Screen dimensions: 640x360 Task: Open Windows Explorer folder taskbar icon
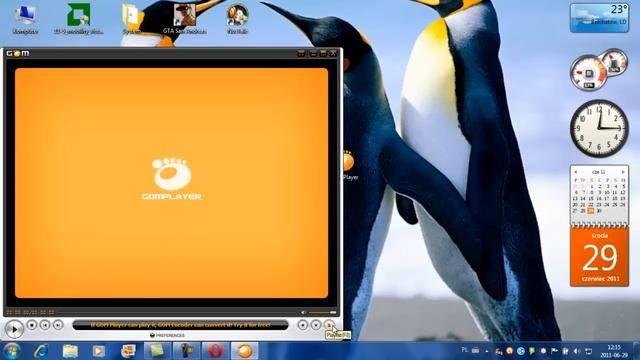click(70, 351)
